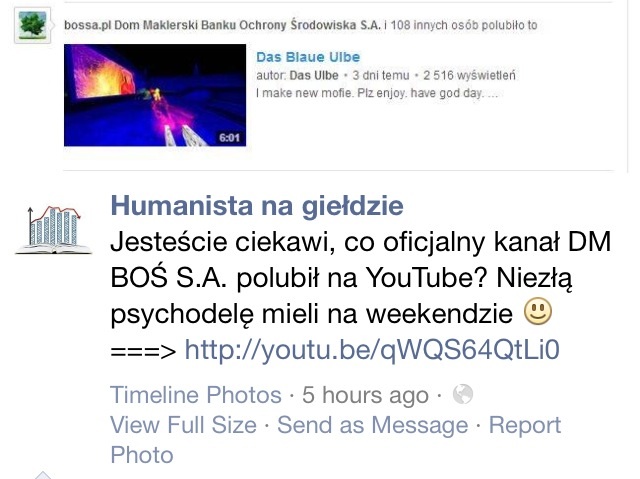Screen dimensions: 640x479
Task: Open the Das Blaue Ulbe video thumbnail
Action: (155, 95)
